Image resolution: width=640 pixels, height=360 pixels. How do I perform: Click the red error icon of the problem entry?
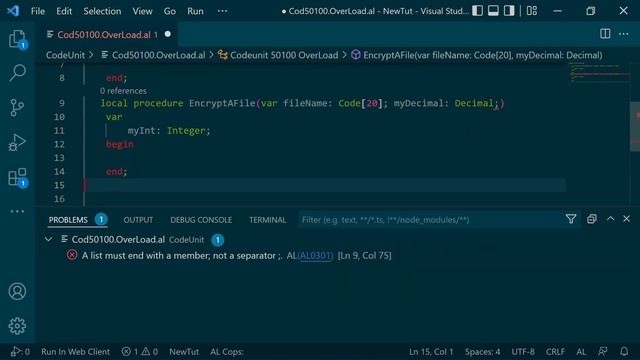pyautogui.click(x=72, y=256)
